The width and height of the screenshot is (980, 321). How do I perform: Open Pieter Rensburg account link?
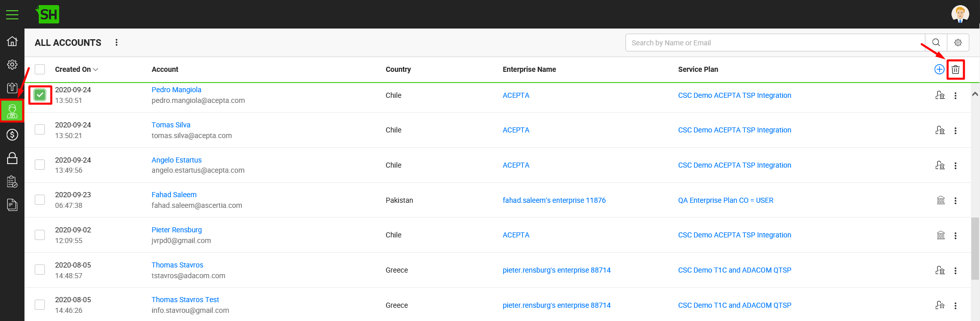177,230
